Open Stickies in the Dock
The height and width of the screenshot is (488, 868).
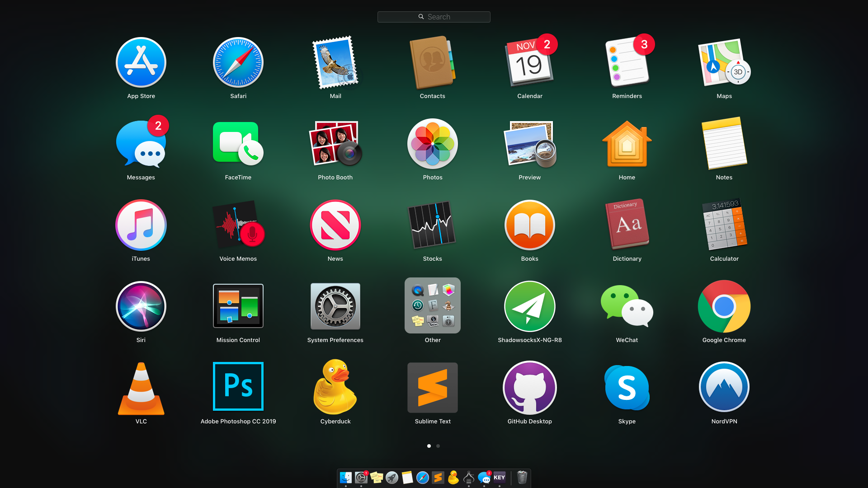point(377,478)
